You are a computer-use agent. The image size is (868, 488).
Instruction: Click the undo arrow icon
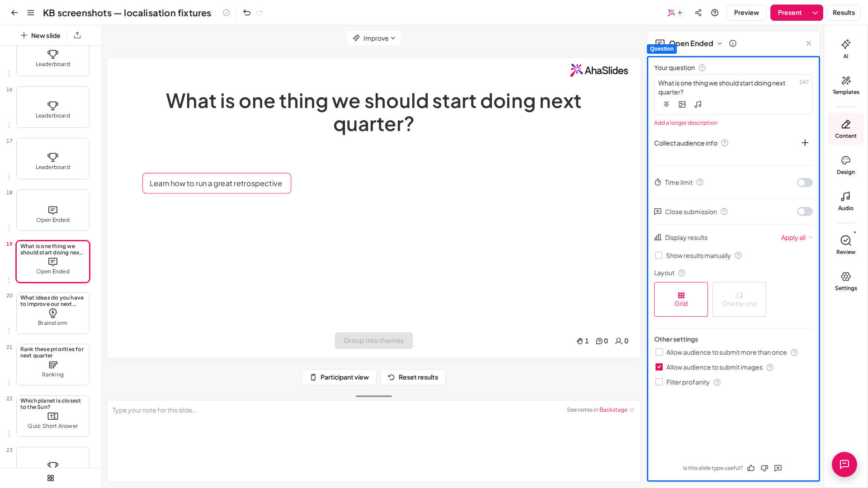[247, 13]
